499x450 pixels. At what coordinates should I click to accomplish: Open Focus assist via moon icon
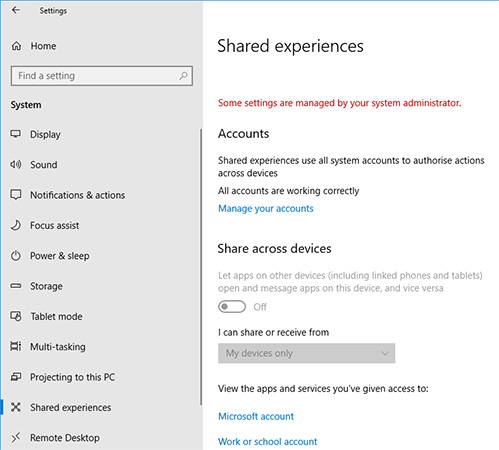[16, 225]
